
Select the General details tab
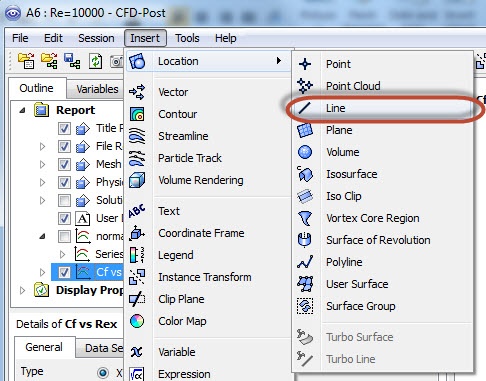point(44,347)
